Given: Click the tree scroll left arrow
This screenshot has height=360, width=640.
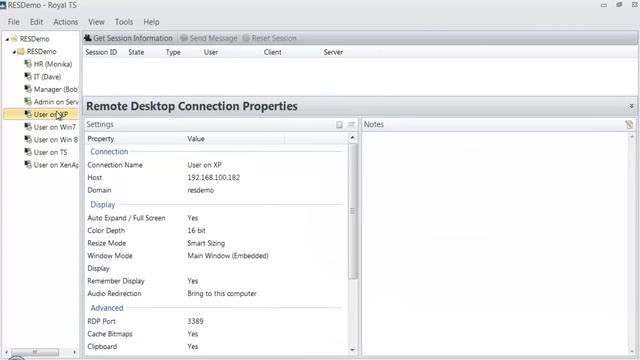Looking at the screenshot, I should (x=6, y=352).
